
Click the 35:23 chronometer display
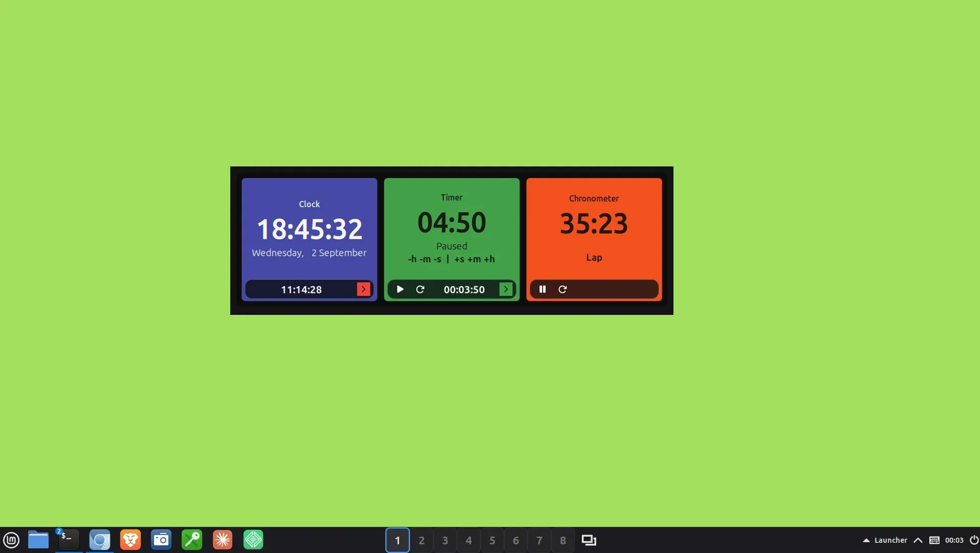[594, 224]
